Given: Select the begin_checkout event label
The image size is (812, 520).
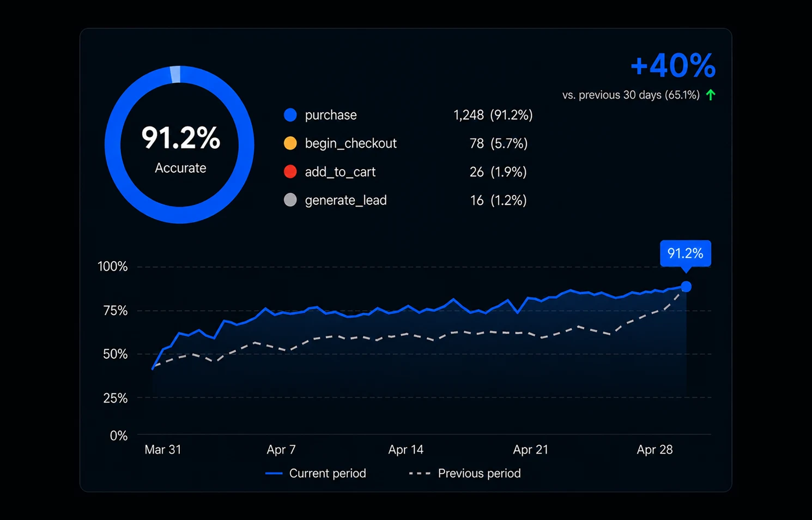Looking at the screenshot, I should (x=351, y=143).
